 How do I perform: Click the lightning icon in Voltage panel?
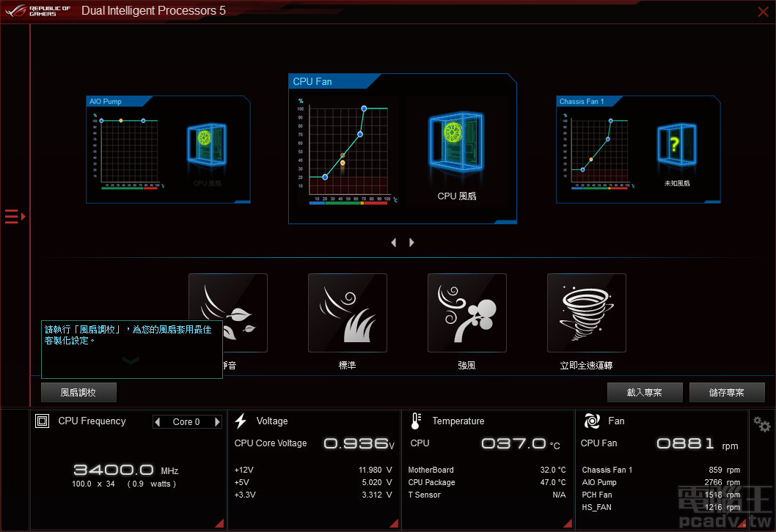240,421
